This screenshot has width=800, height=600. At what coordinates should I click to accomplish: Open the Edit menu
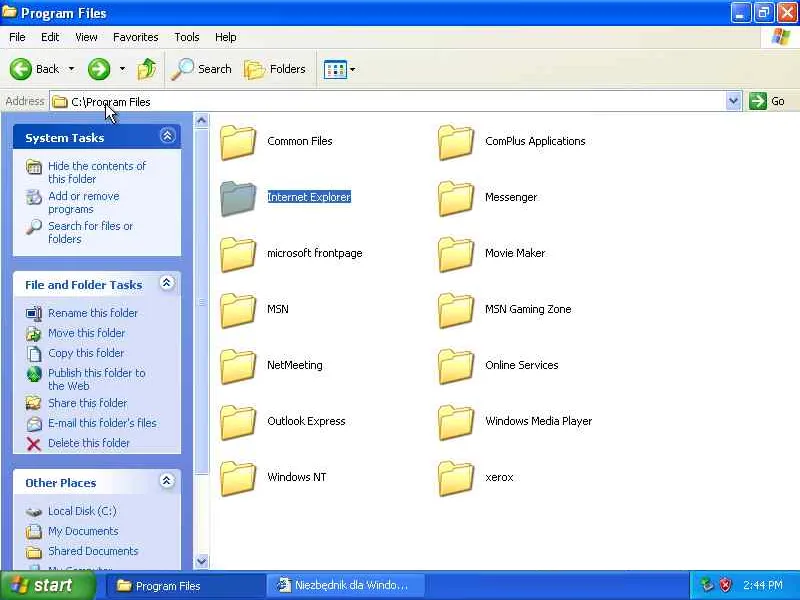[x=50, y=37]
